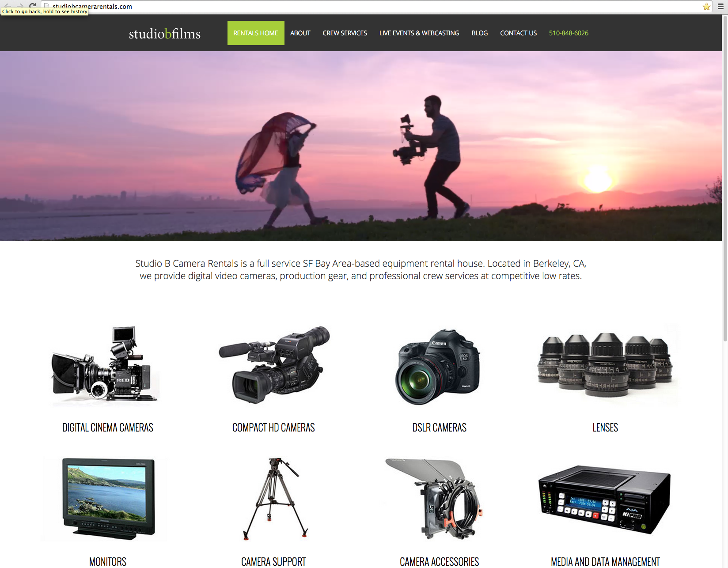Viewport: 728px width, 568px height.
Task: Open the cinema lenses product image
Action: click(605, 365)
